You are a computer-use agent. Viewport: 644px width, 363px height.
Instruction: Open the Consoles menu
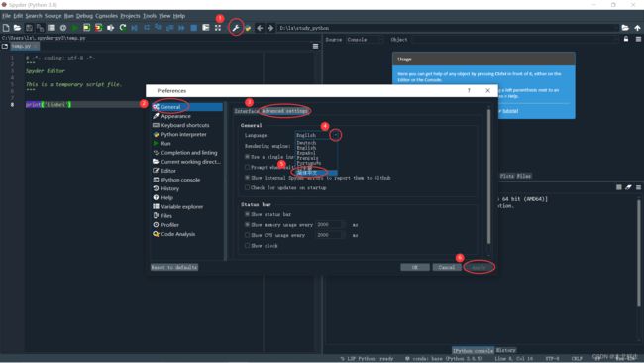tap(106, 16)
